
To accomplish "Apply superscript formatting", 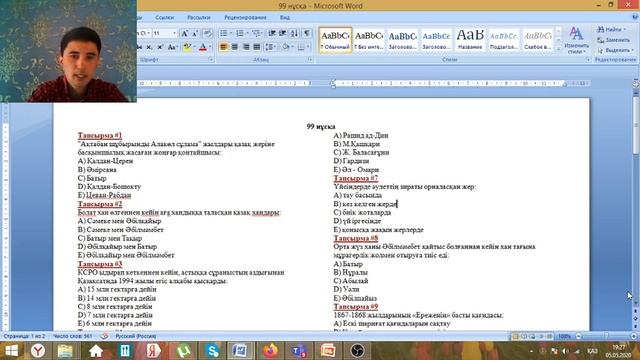I will 160,47.
